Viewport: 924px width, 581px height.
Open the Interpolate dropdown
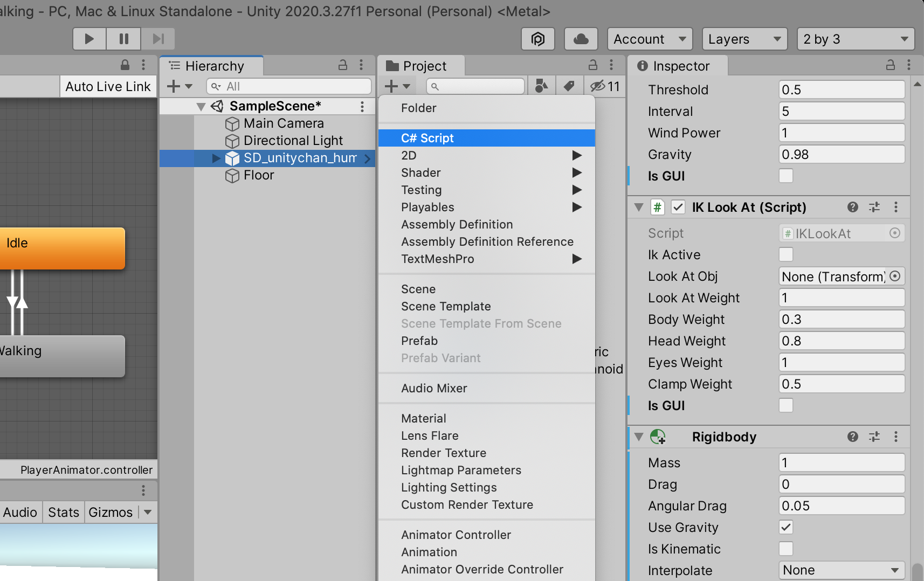pos(841,570)
